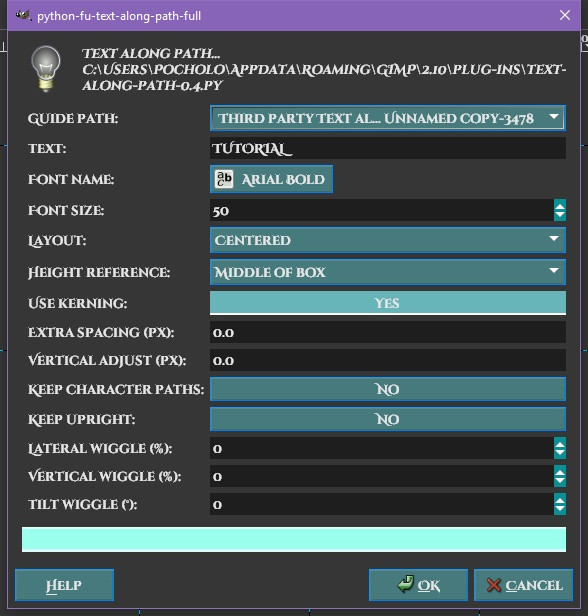Confirm with the OK button
Image resolution: width=588 pixels, height=616 pixels.
pyautogui.click(x=418, y=585)
